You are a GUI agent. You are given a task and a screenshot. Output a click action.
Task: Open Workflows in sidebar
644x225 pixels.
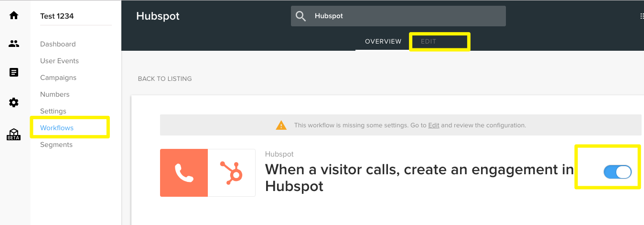pos(57,128)
